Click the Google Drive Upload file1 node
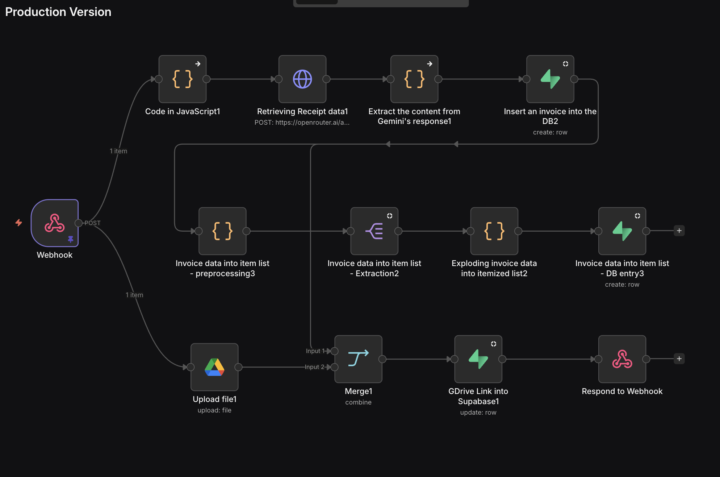Image resolution: width=720 pixels, height=477 pixels. pos(214,367)
